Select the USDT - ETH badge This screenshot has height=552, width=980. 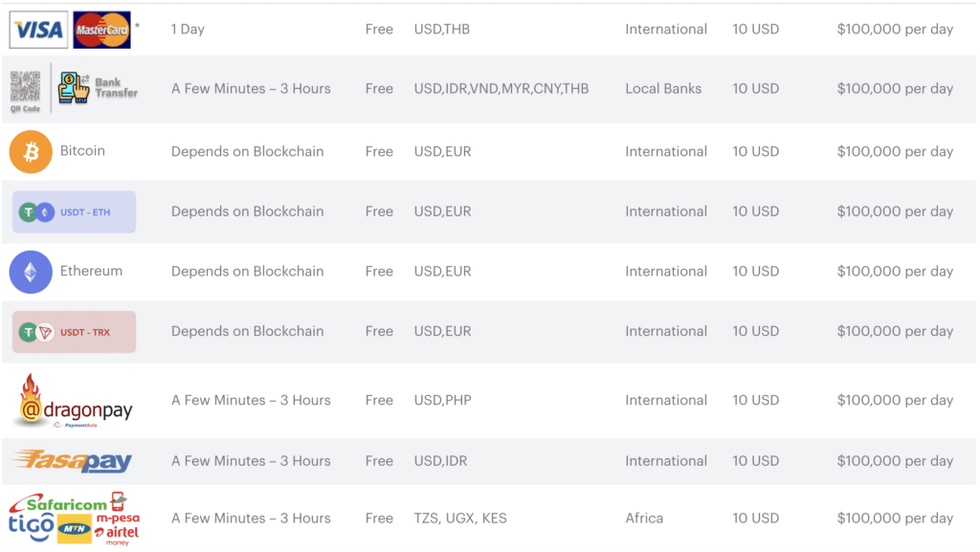click(x=74, y=211)
